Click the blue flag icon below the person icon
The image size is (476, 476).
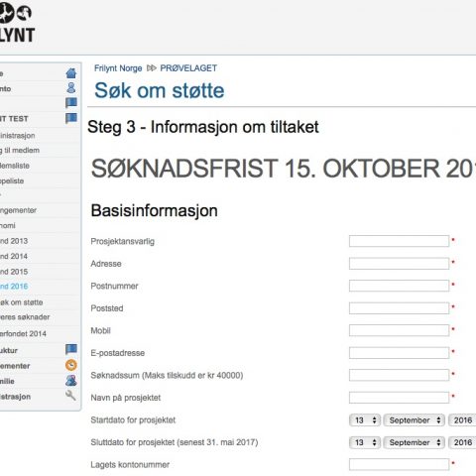(x=71, y=103)
